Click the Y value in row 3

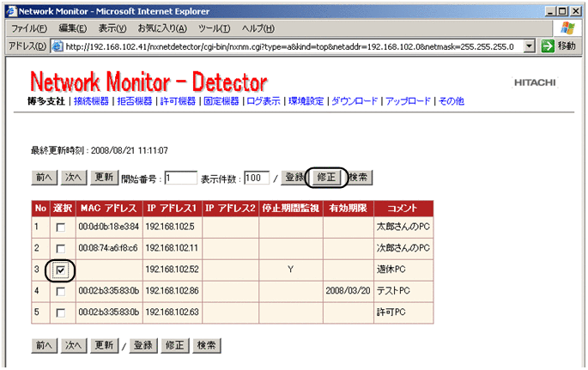click(291, 270)
